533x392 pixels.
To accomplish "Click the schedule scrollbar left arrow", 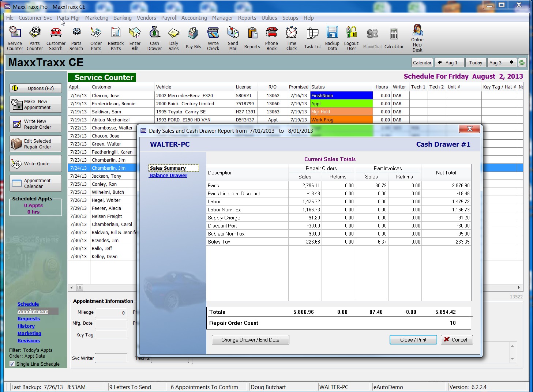I will point(72,287).
